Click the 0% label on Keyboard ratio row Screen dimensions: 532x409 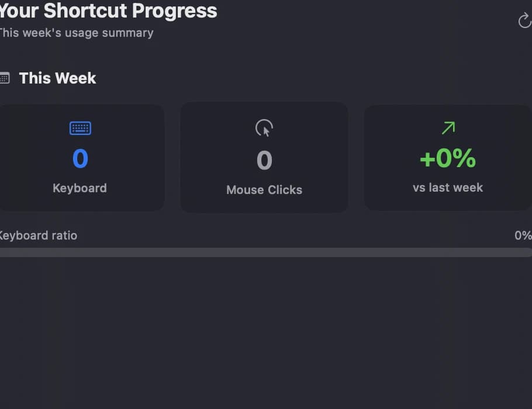click(523, 235)
